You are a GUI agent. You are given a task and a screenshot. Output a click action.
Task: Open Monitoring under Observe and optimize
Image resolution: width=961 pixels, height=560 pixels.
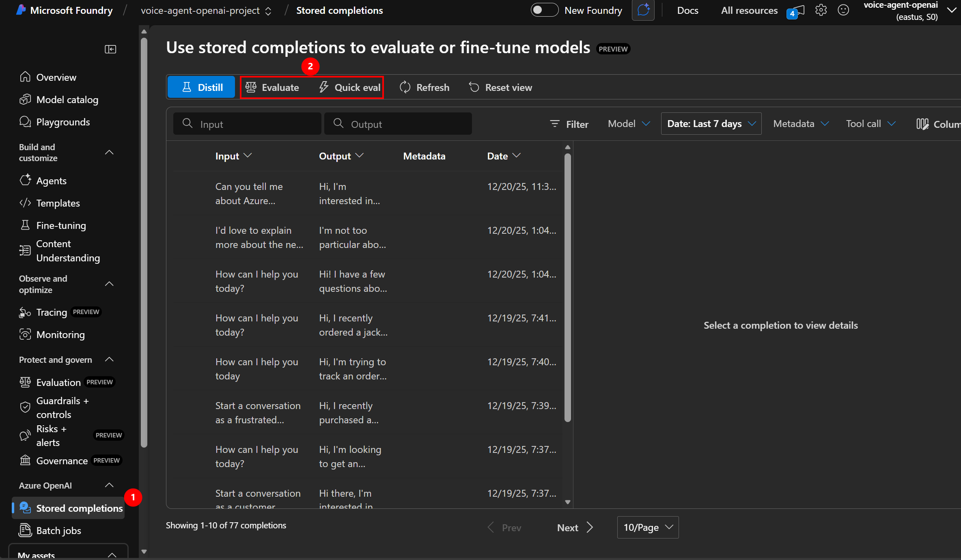(60, 334)
